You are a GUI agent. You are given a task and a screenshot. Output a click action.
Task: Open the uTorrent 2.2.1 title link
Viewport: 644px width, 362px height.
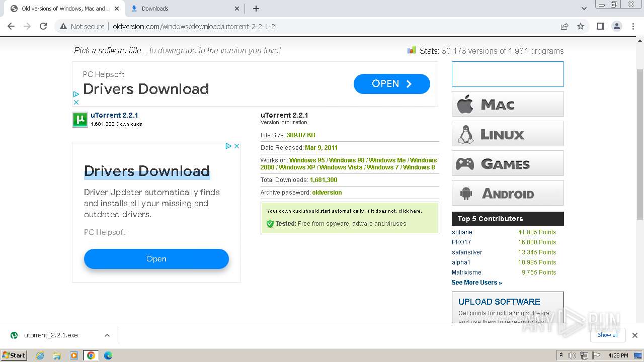[x=114, y=115]
